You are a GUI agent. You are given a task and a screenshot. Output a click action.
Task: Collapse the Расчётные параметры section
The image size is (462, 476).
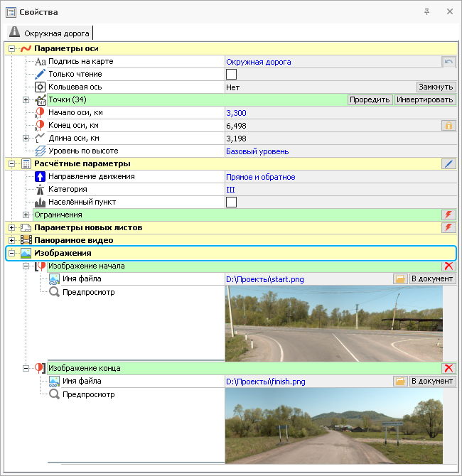pos(11,164)
